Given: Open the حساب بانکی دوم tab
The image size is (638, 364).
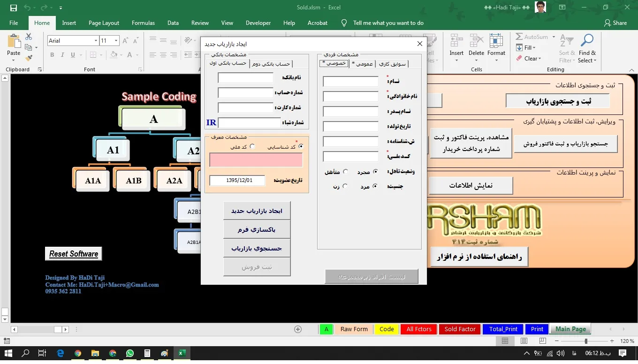Looking at the screenshot, I should (x=271, y=64).
